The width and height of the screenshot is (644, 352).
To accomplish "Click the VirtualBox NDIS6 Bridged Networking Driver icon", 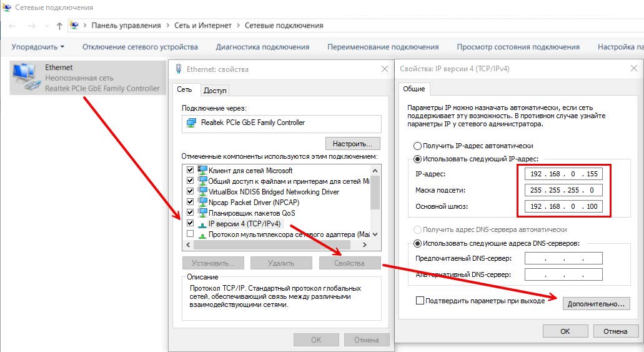I will (202, 191).
